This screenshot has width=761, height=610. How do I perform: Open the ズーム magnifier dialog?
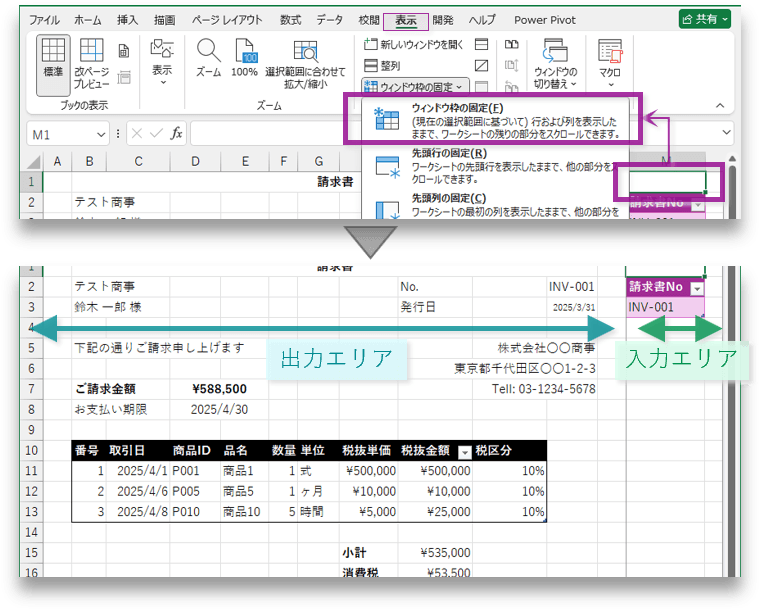[x=208, y=58]
